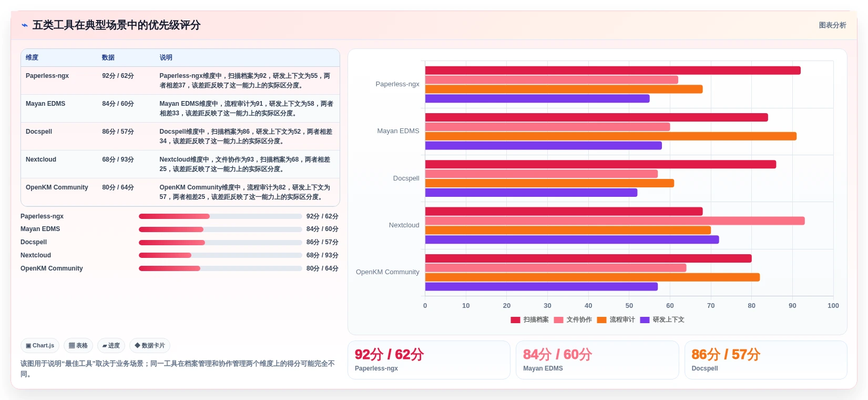
Task: Click Mayan EDMS 流程审计 bar in chart
Action: pos(611,136)
